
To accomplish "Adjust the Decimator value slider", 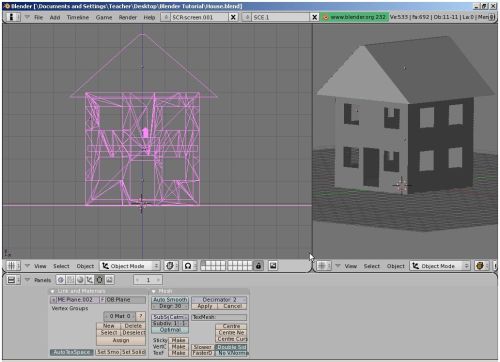I will click(x=219, y=300).
